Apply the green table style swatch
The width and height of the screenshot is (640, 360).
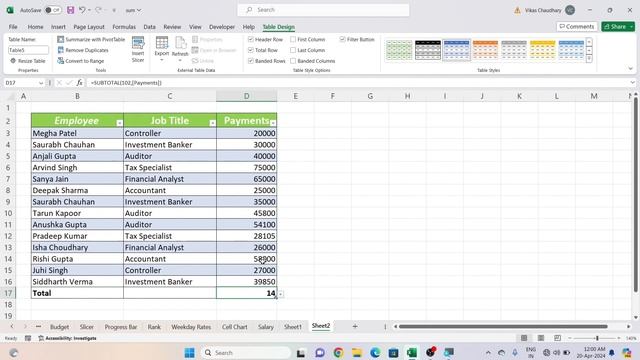pyautogui.click(x=399, y=50)
